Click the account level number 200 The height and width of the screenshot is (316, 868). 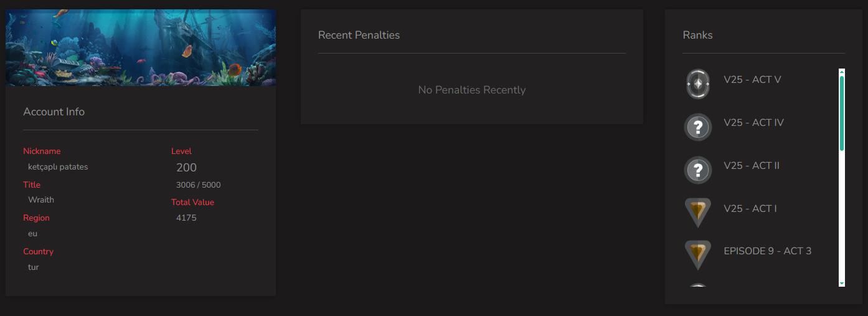(186, 168)
